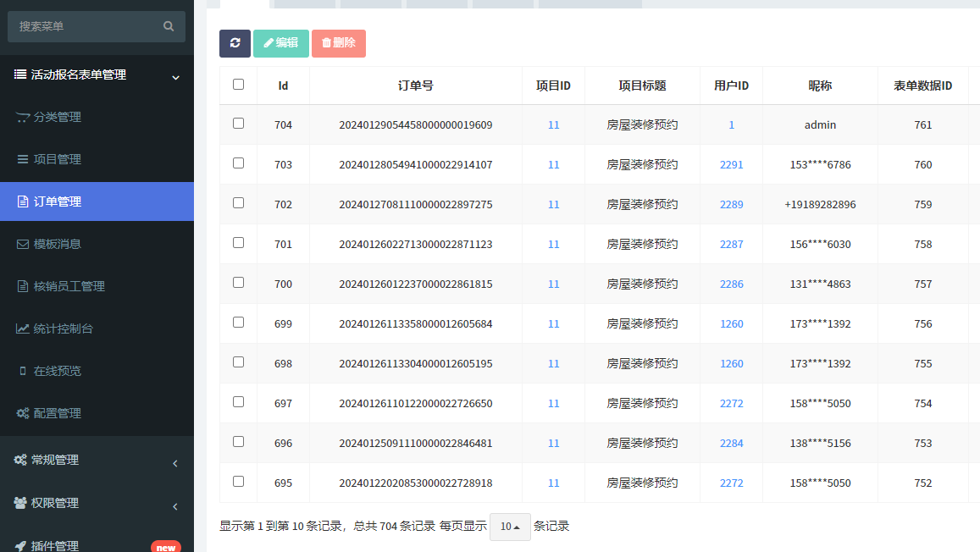Click the mobile icon beside 在线预览
Viewport: 980px width, 552px height.
23,371
